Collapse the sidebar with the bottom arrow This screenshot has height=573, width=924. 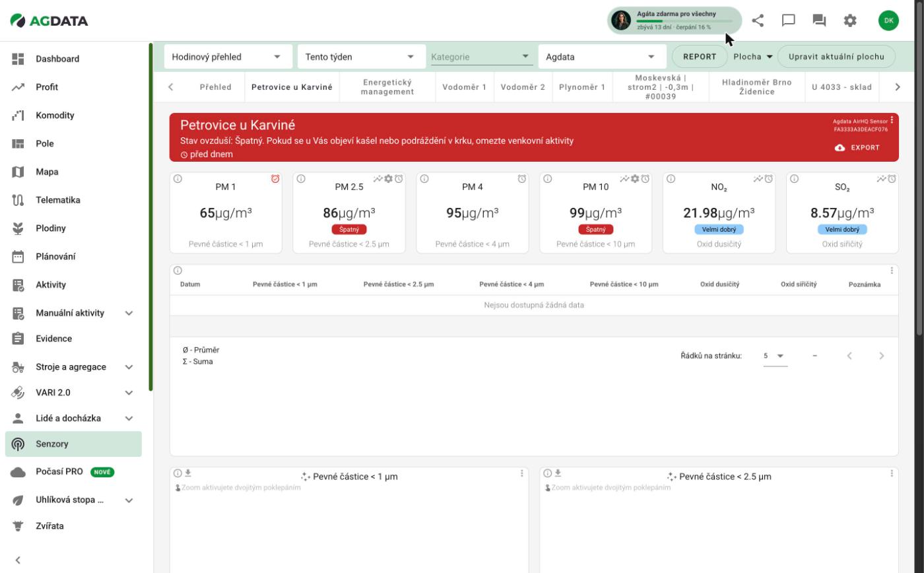coord(18,560)
